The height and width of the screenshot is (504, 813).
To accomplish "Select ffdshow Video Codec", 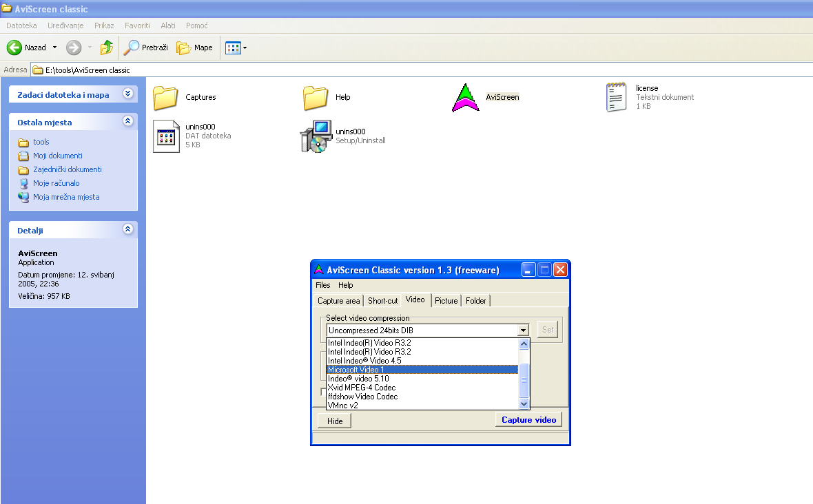I will pos(422,397).
